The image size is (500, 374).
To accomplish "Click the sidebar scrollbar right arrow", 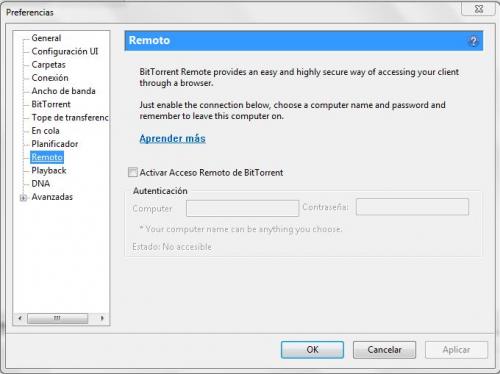I will pos(102,318).
